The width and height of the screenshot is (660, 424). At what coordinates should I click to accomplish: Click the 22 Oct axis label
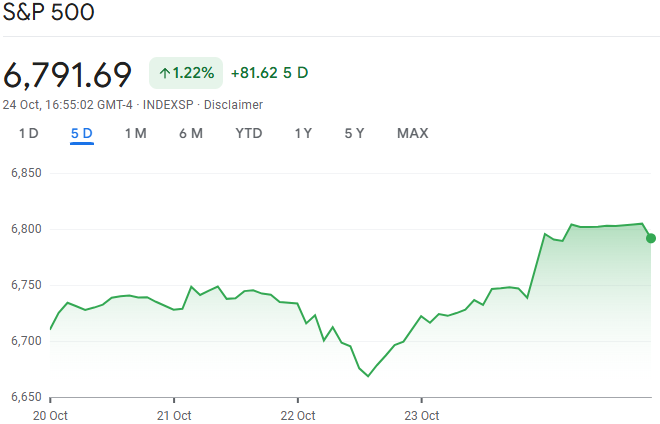(x=298, y=416)
